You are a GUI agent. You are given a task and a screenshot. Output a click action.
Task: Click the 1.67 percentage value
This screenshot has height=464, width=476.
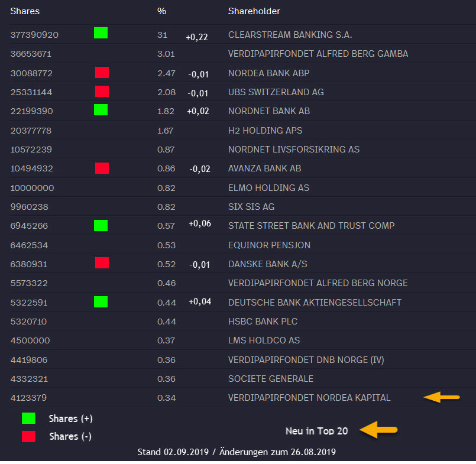point(166,131)
